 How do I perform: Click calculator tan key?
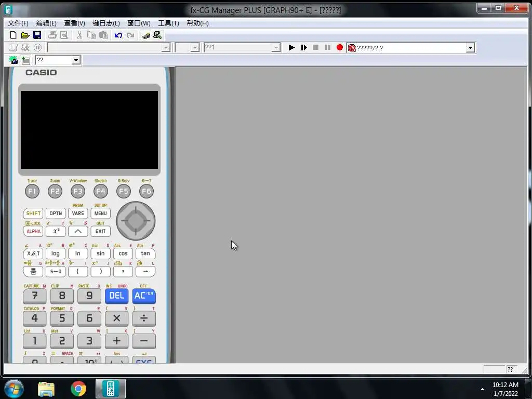[x=145, y=254]
